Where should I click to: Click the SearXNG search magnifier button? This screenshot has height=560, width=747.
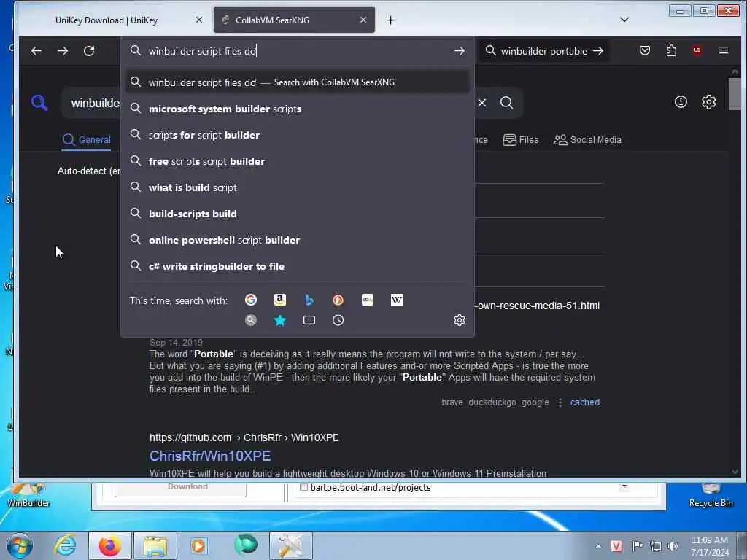click(507, 102)
